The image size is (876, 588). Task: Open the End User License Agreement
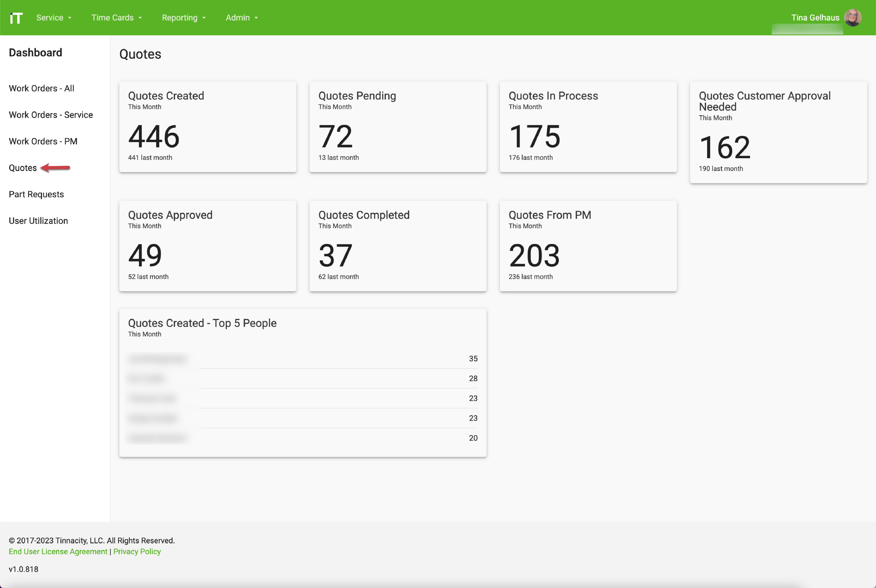(58, 551)
